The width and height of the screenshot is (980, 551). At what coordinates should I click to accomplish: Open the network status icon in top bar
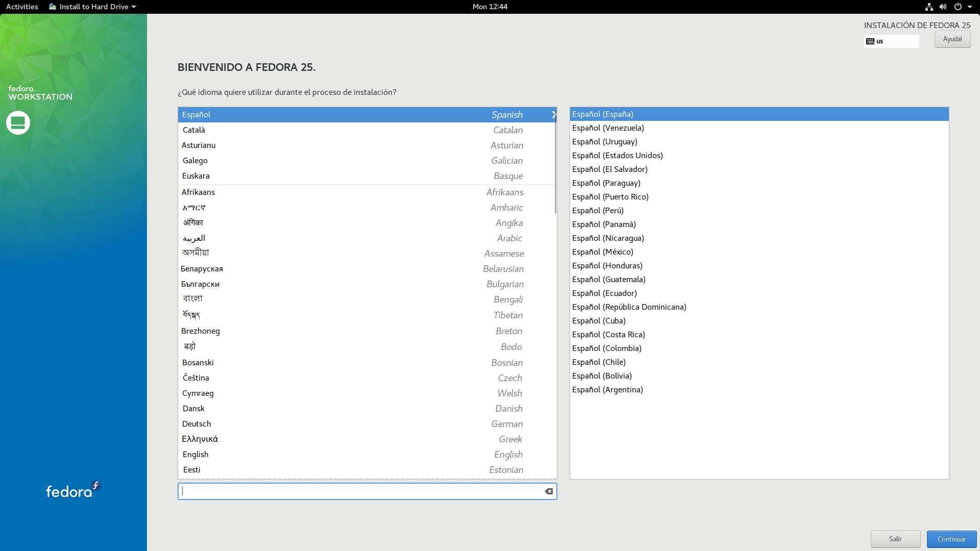click(x=929, y=7)
